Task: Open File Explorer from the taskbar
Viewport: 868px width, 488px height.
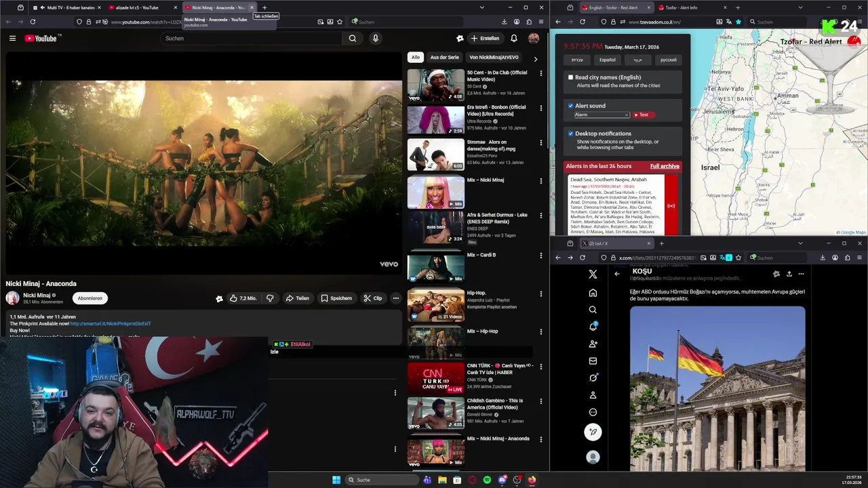Action: [x=442, y=480]
